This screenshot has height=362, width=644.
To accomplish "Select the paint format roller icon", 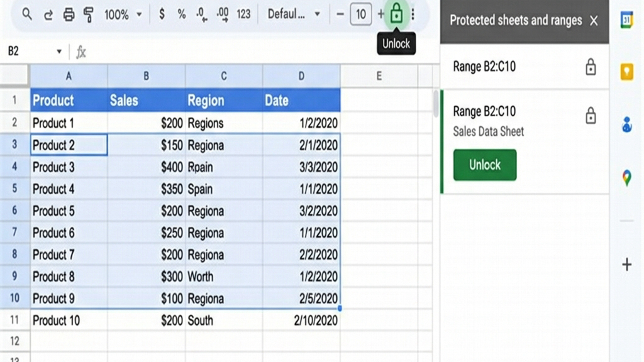I will pos(88,15).
